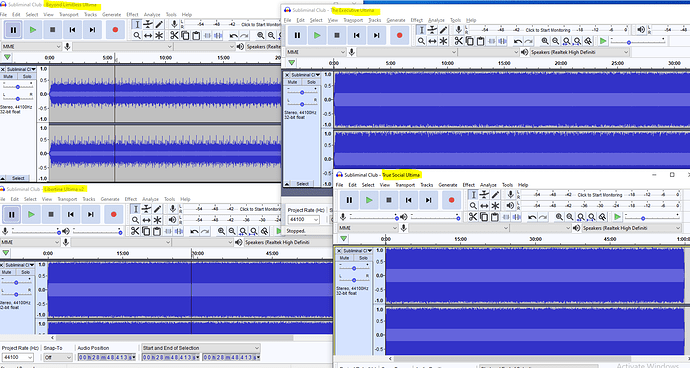The height and width of the screenshot is (368, 690).
Task: Open MME audio host dropdown in Beyond Limitless
Action: click(31, 46)
